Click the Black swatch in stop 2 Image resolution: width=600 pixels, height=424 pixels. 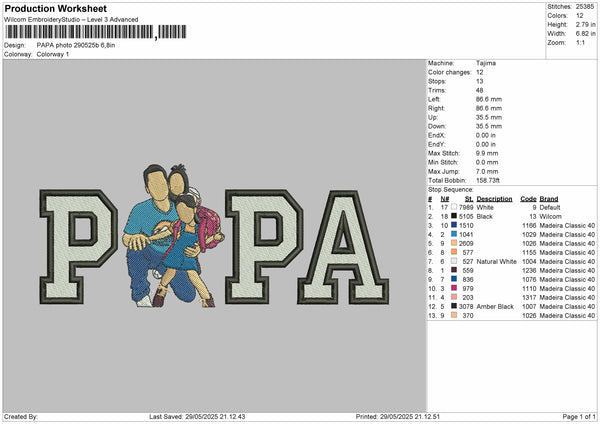452,216
